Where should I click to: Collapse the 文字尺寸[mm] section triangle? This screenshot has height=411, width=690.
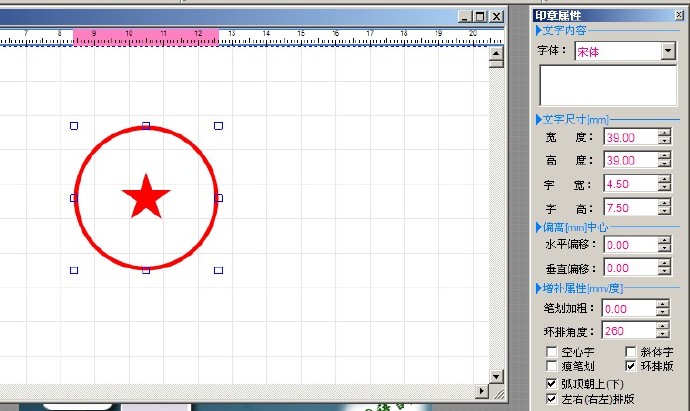(x=538, y=119)
